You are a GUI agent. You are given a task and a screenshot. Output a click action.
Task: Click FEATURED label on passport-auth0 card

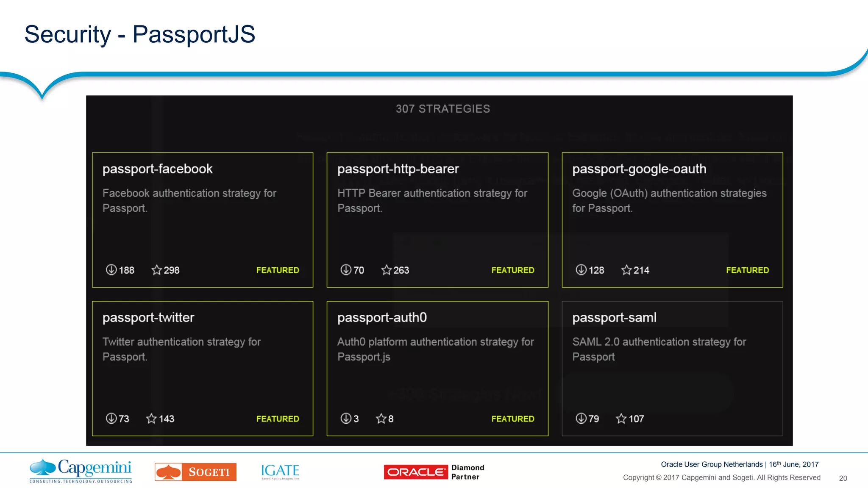coord(513,419)
